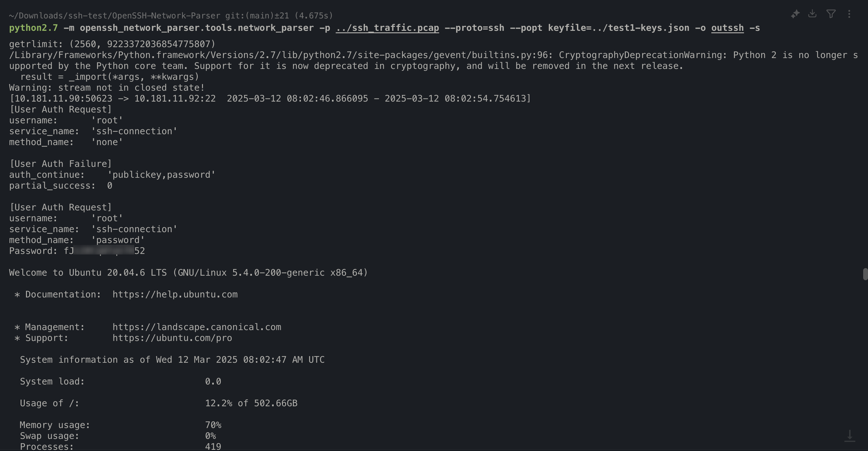The width and height of the screenshot is (868, 451).
Task: Click the vertical scrollbar thumb
Action: click(x=865, y=274)
